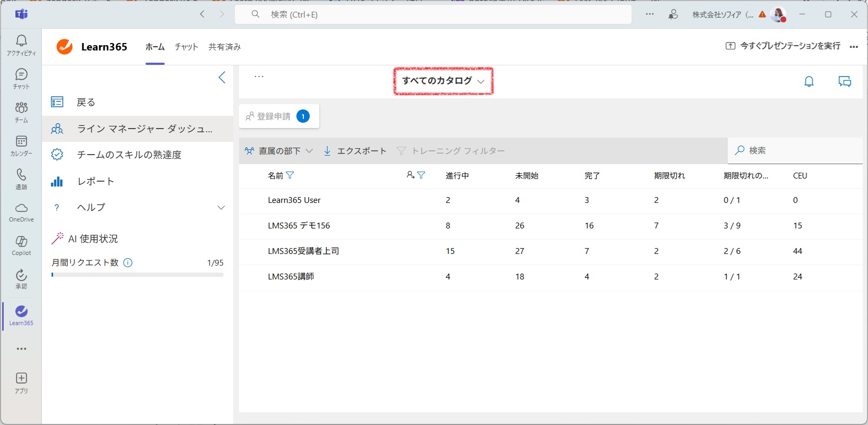Click the 期限切れの… column header
The height and width of the screenshot is (425, 868).
tap(746, 175)
